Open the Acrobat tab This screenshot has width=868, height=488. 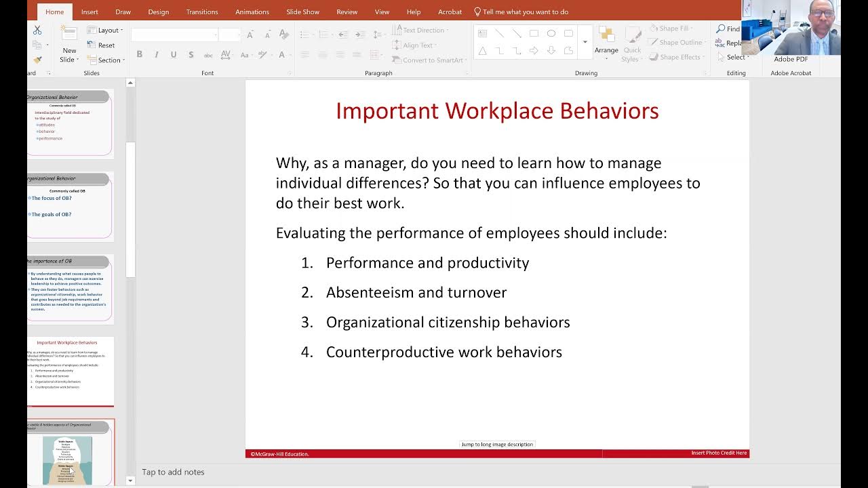(x=450, y=12)
